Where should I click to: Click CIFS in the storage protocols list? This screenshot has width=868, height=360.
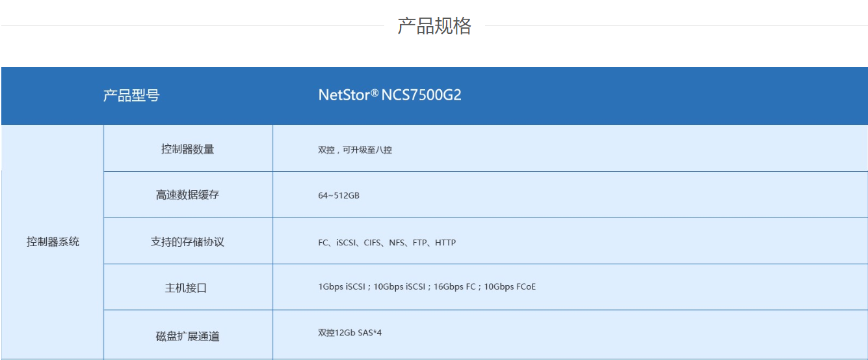tap(373, 243)
